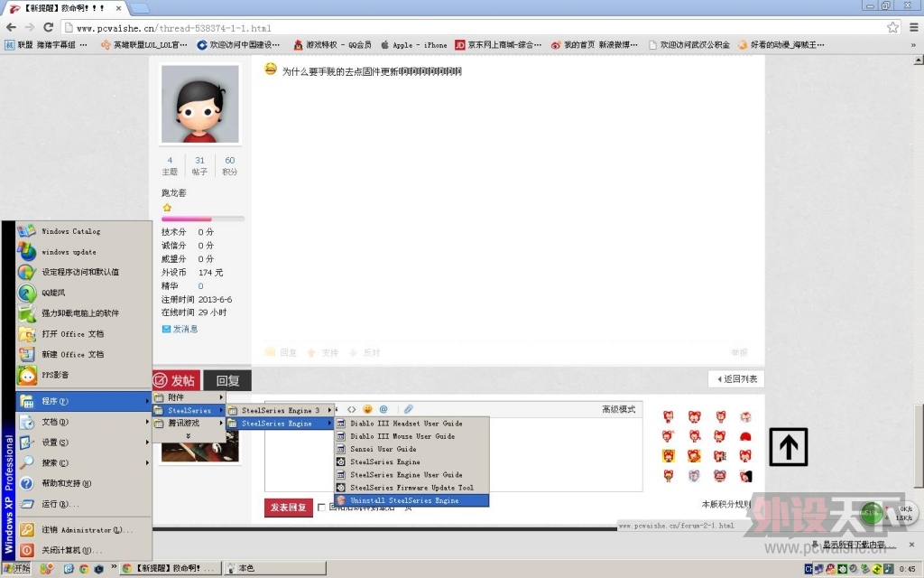Click Uninstall SteelSeries Engine entry
Viewport: 924px width, 578px height.
pos(411,500)
